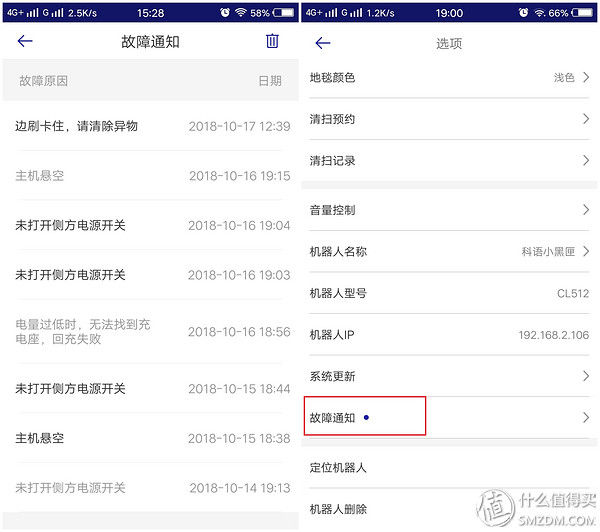Image resolution: width=600 pixels, height=532 pixels.
Task: Tap back arrow on 选项 screen
Action: [323, 43]
